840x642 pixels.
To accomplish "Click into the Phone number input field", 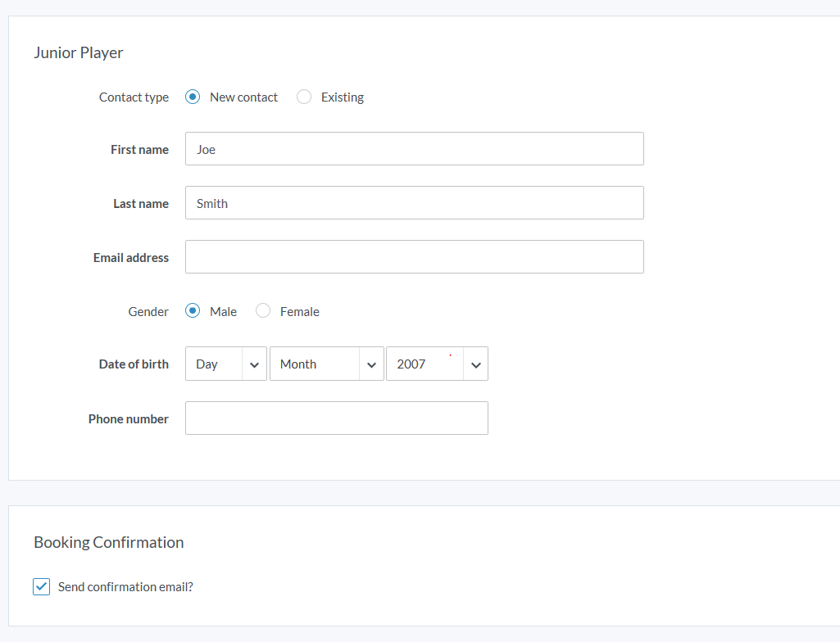I will (x=336, y=418).
